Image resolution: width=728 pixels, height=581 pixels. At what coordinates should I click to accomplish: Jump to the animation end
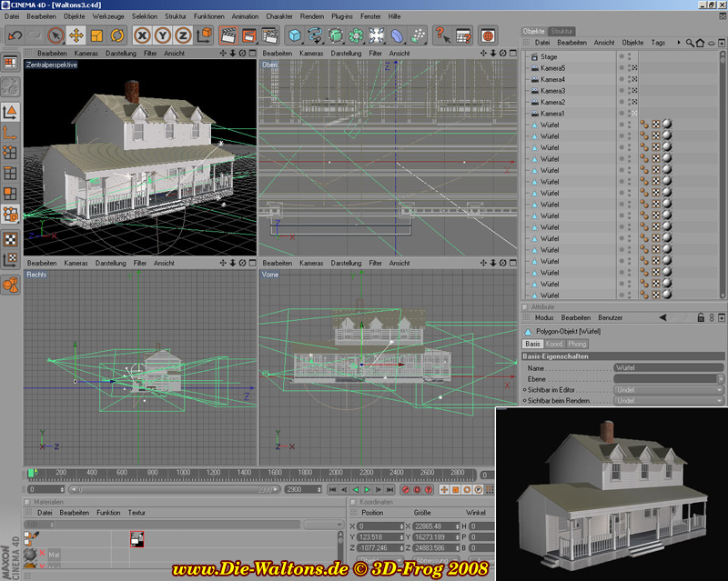click(x=390, y=489)
